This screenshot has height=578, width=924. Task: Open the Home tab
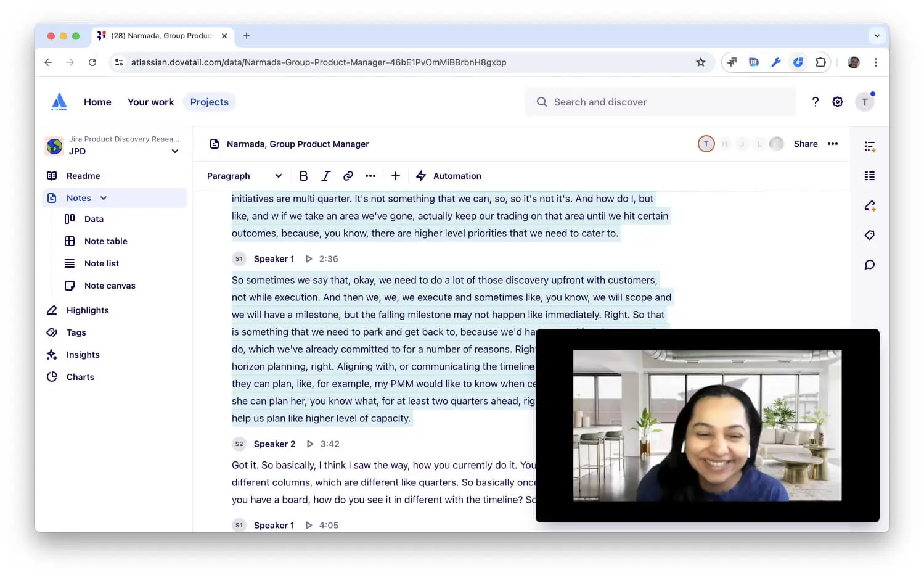pos(97,102)
